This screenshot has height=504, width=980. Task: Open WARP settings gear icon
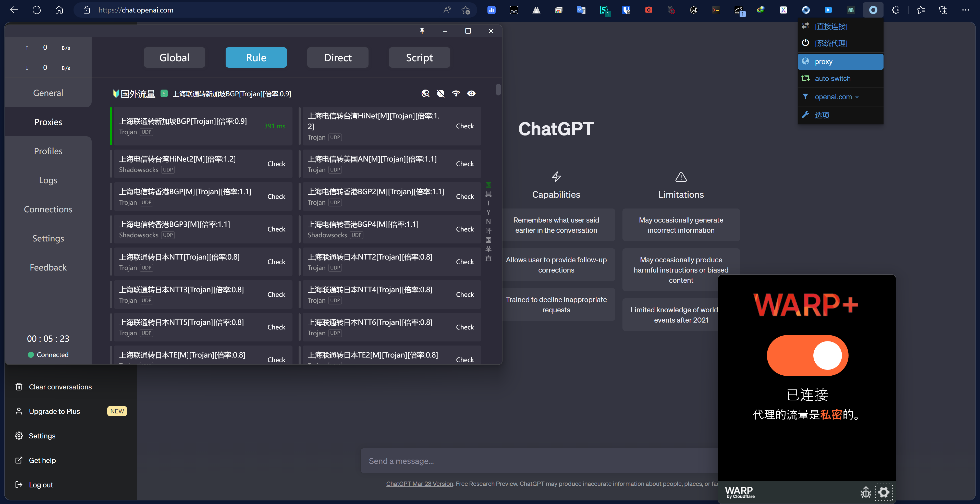tap(884, 492)
